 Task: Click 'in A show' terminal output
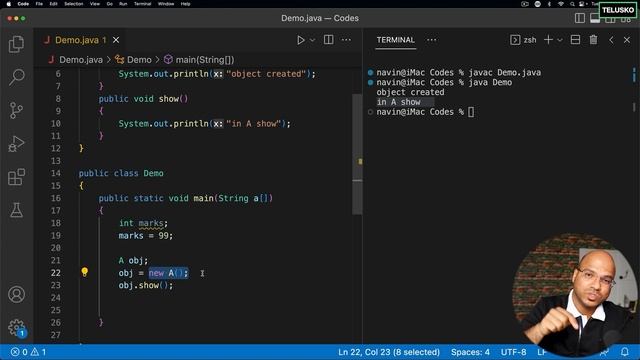point(398,102)
